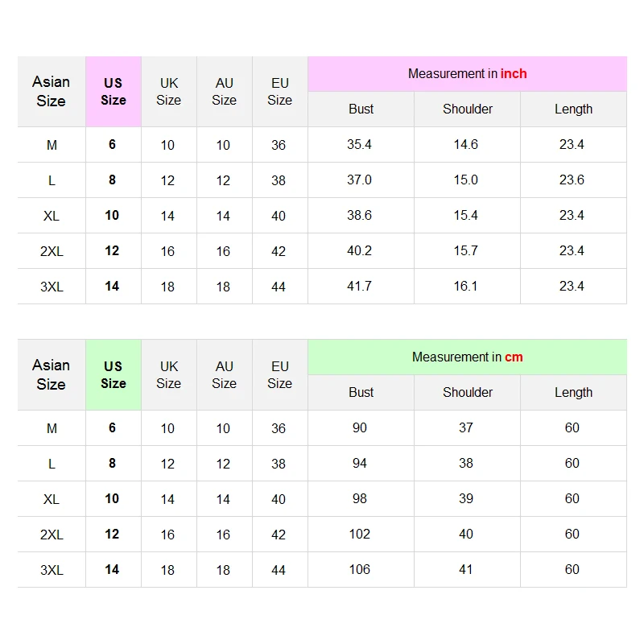The height and width of the screenshot is (644, 644).
Task: Click the 41.7 bust value for 3XL
Action: pos(360,287)
